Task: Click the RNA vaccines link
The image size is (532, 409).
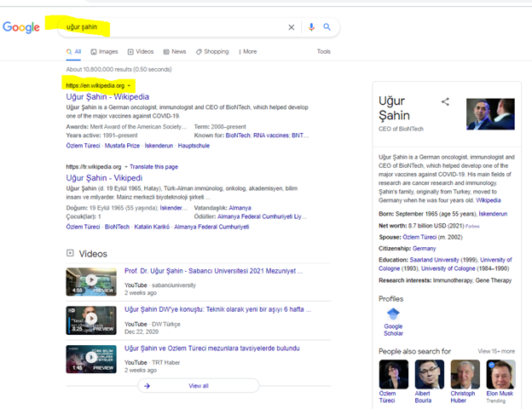Action: pos(271,135)
